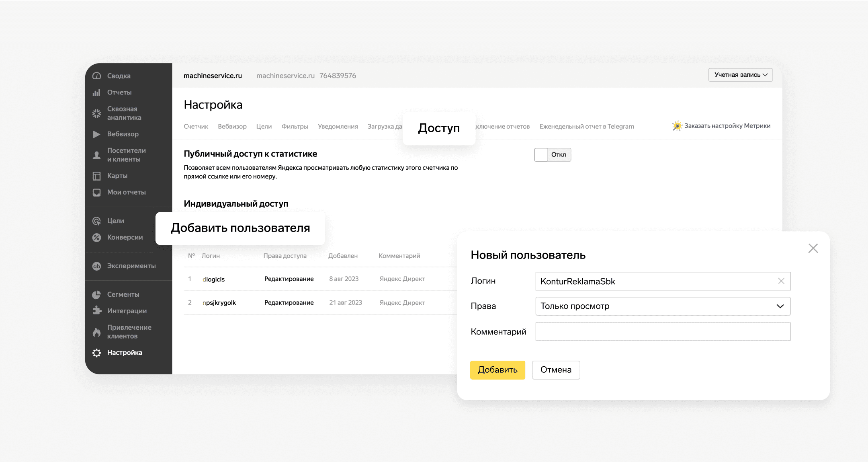868x462 pixels.
Task: Click the 8 авг 2023 date cell
Action: tap(344, 279)
